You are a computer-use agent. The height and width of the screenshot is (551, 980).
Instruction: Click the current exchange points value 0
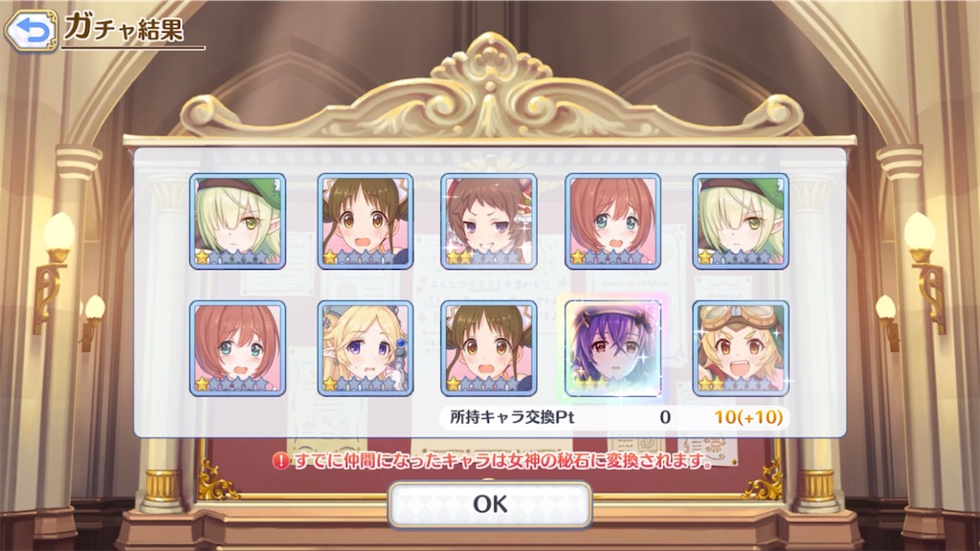pyautogui.click(x=665, y=417)
